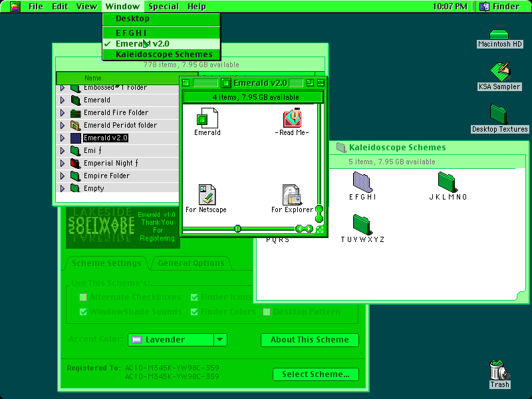Expand Emerald v2.0 row triangle
Viewport: 532px width, 399px height.
[63, 138]
